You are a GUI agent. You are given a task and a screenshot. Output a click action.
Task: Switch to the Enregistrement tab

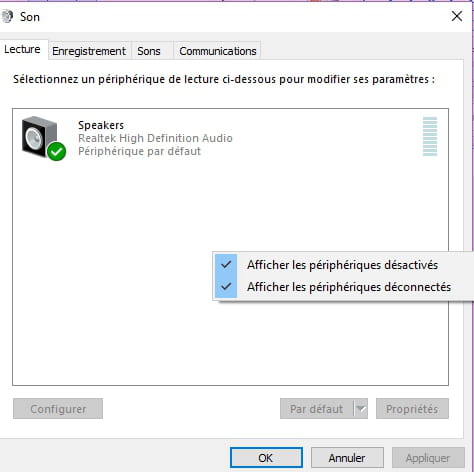coord(89,51)
